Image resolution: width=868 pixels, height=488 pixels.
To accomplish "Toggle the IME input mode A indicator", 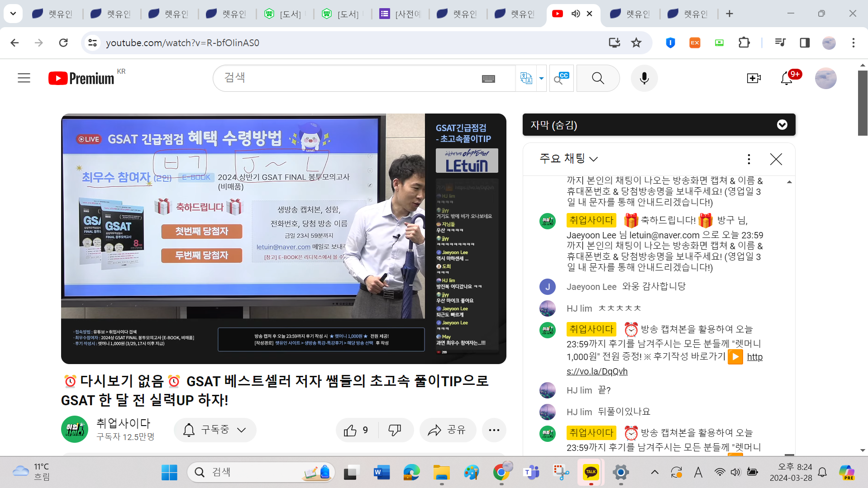I will [698, 472].
